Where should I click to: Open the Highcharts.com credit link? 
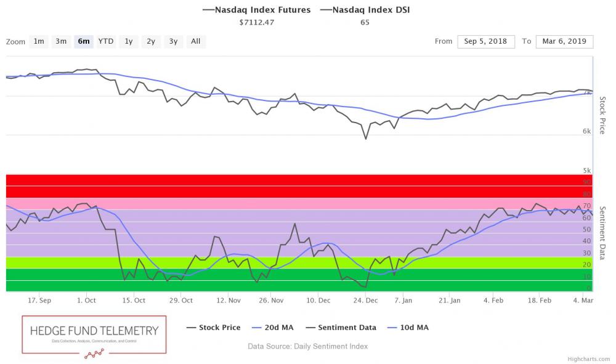click(x=588, y=359)
